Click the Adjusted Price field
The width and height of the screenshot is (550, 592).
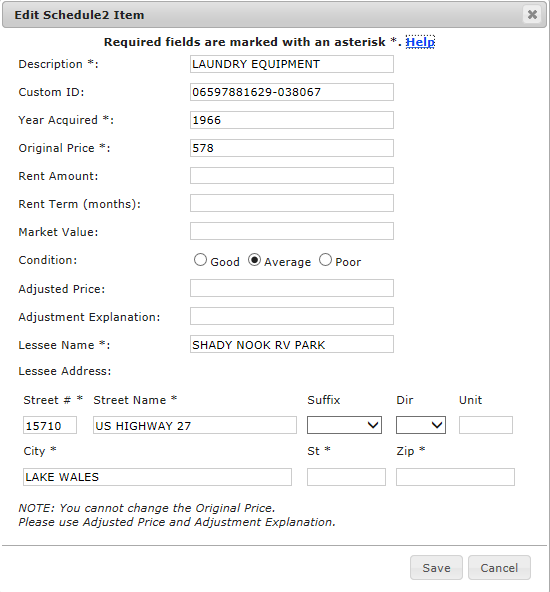pos(292,288)
